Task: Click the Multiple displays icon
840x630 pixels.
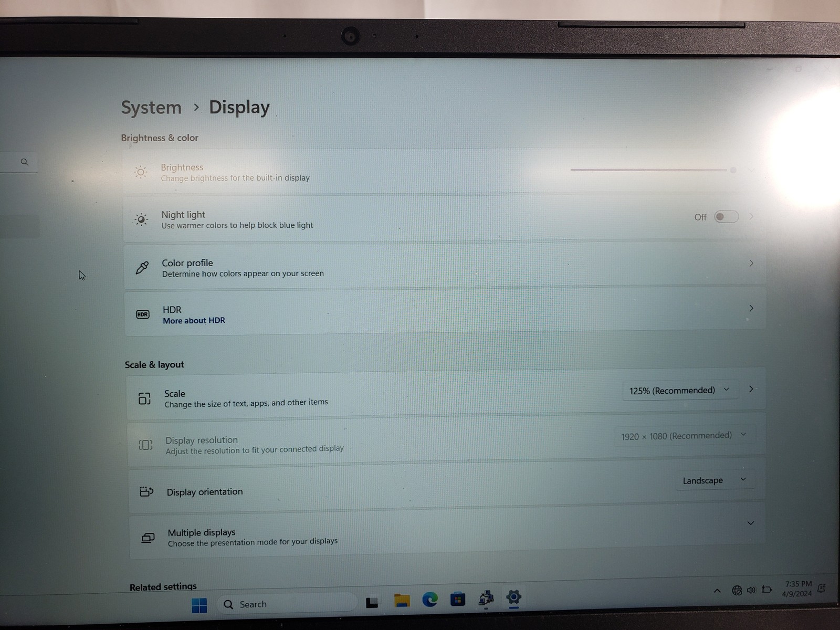Action: [x=148, y=538]
